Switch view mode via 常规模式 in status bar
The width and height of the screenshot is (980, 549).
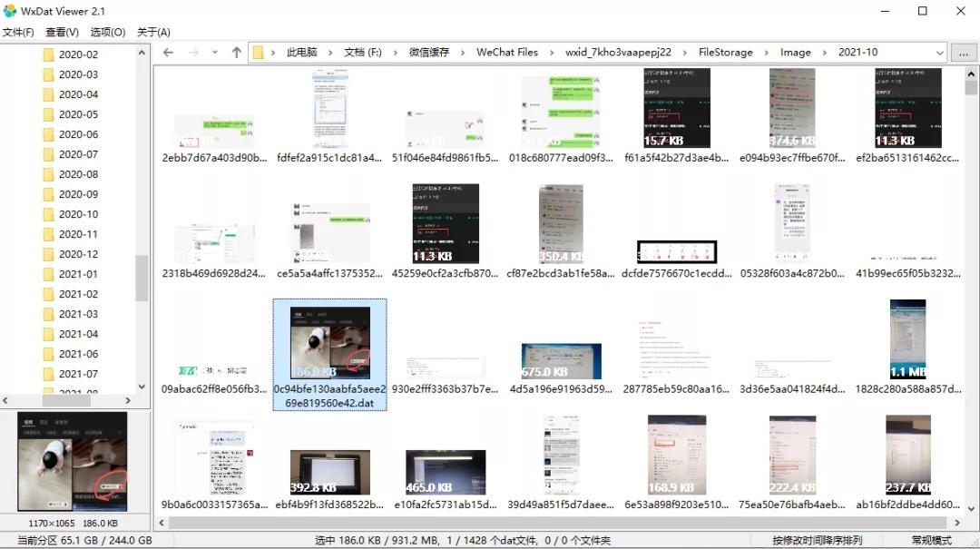point(932,541)
